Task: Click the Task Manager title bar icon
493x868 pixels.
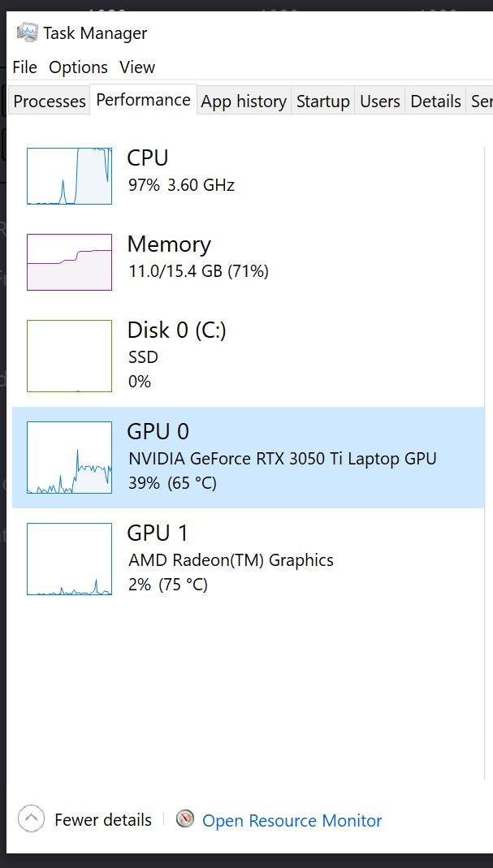Action: 27,32
